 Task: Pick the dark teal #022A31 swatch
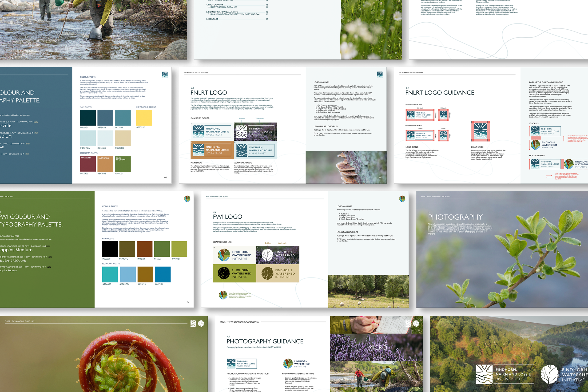pyautogui.click(x=88, y=118)
